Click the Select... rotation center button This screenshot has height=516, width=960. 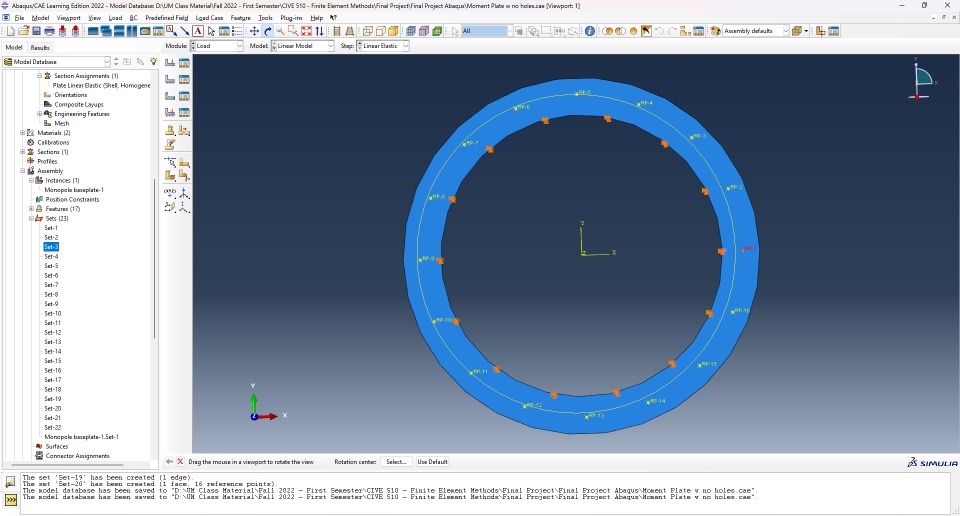pyautogui.click(x=396, y=462)
